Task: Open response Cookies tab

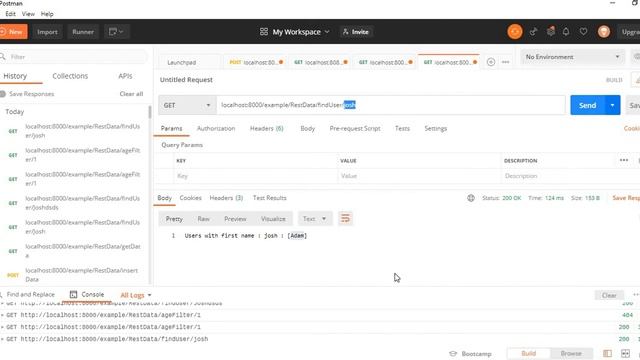Action: click(191, 198)
